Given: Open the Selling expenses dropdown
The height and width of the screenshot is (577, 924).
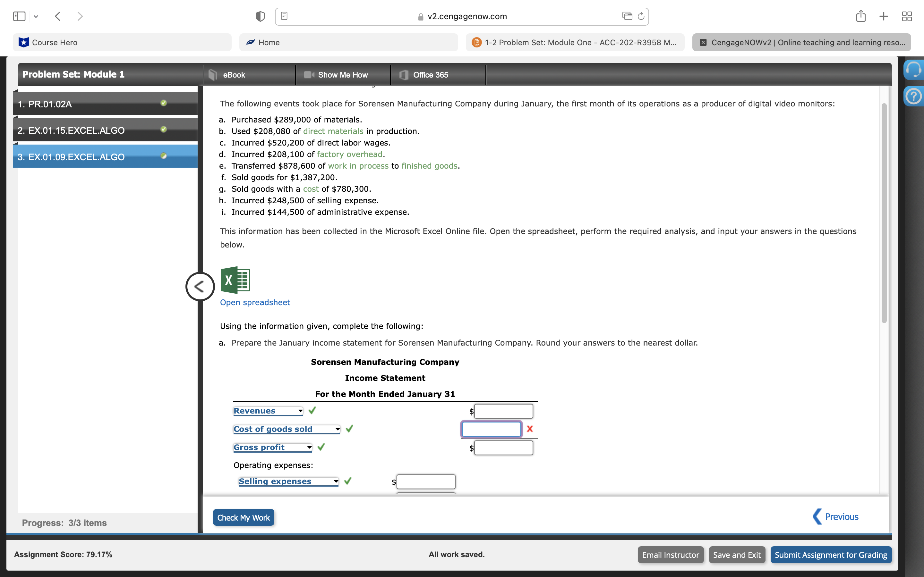Looking at the screenshot, I should pos(288,481).
